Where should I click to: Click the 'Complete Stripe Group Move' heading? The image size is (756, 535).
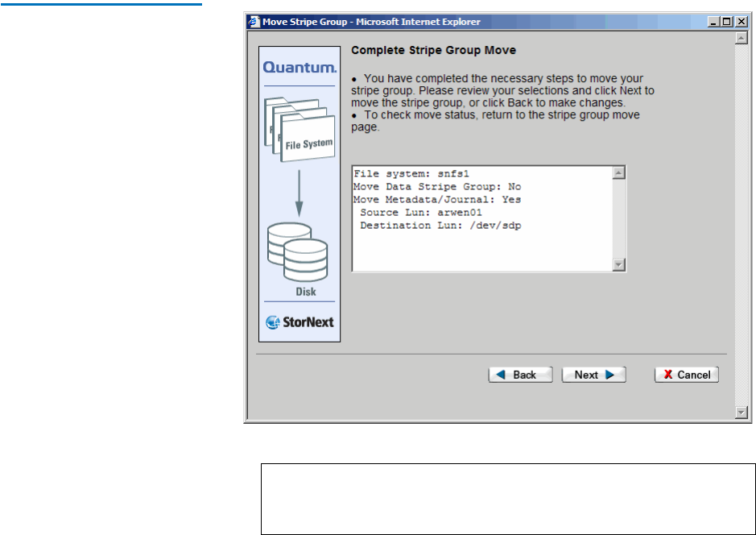(433, 50)
